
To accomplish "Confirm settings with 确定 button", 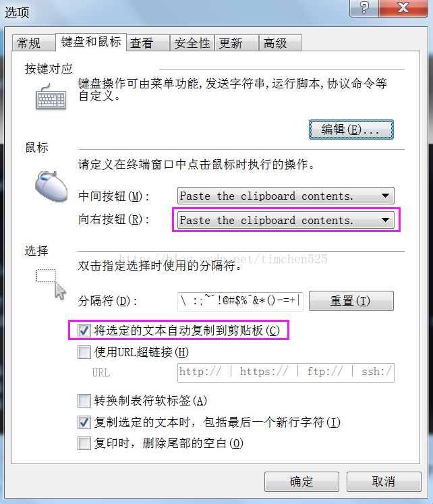I will pyautogui.click(x=301, y=482).
